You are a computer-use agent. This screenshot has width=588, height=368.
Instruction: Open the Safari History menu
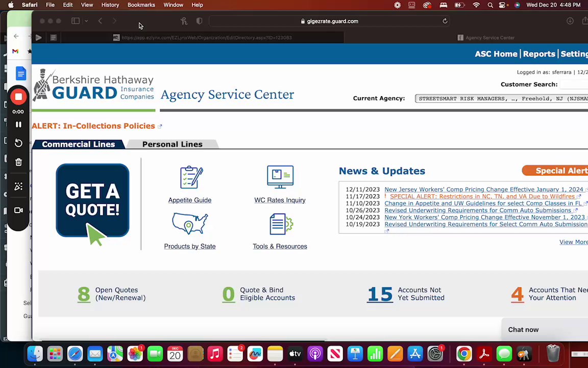coord(110,5)
